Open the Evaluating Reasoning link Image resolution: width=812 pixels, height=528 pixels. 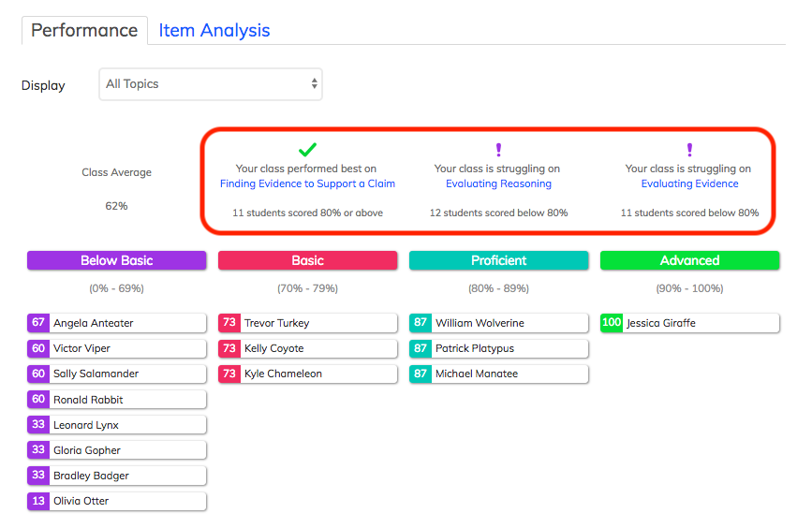(498, 183)
